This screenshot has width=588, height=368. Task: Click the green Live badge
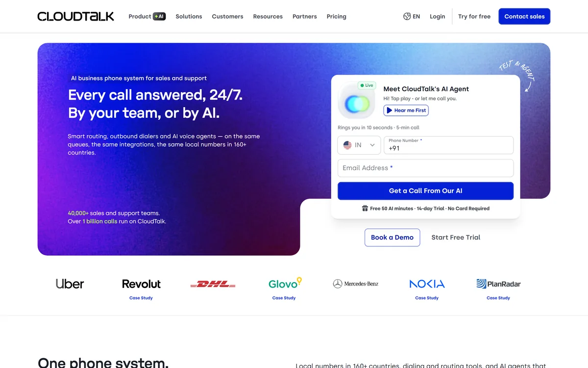(x=367, y=85)
